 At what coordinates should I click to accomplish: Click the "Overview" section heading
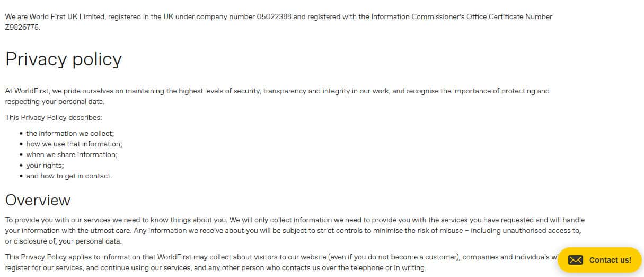click(38, 200)
